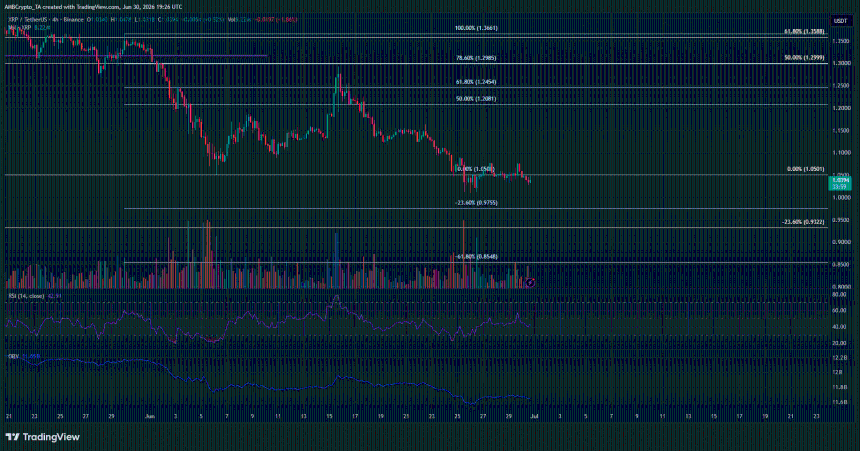Click the -61.80% (0.8548) Fibonacci label

point(477,257)
